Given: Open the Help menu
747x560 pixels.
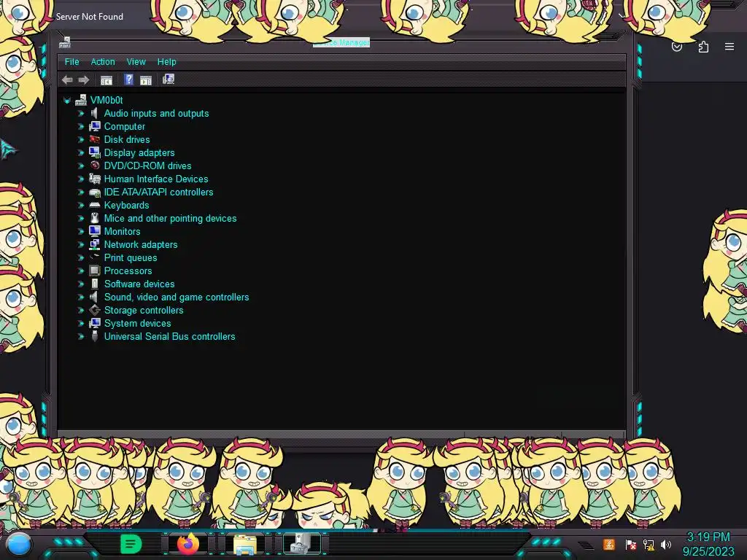Looking at the screenshot, I should (x=167, y=62).
